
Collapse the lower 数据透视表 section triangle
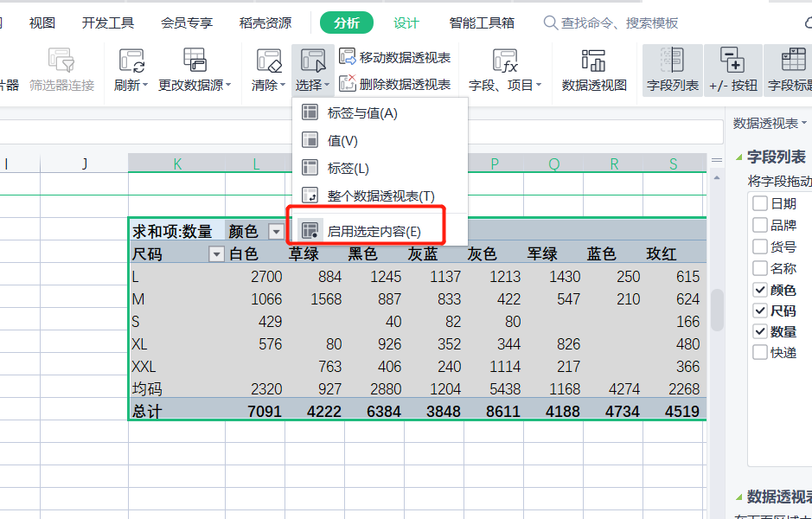(x=739, y=497)
